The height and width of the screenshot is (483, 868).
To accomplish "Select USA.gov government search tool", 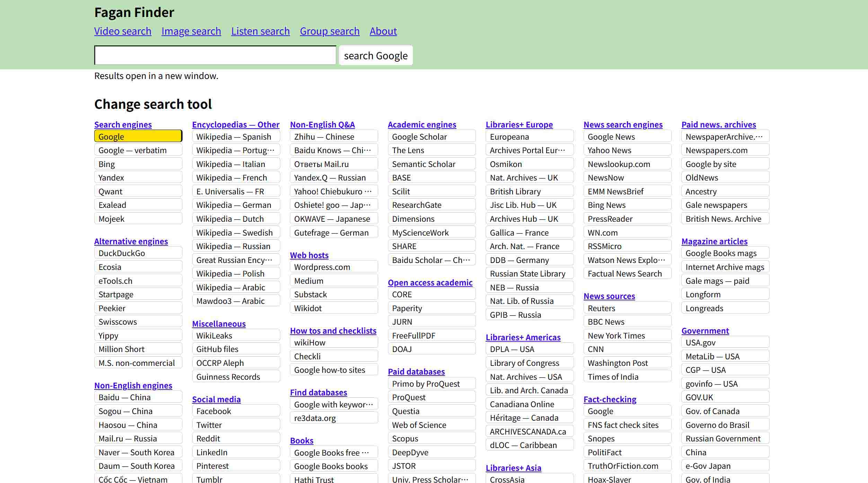I will 725,342.
